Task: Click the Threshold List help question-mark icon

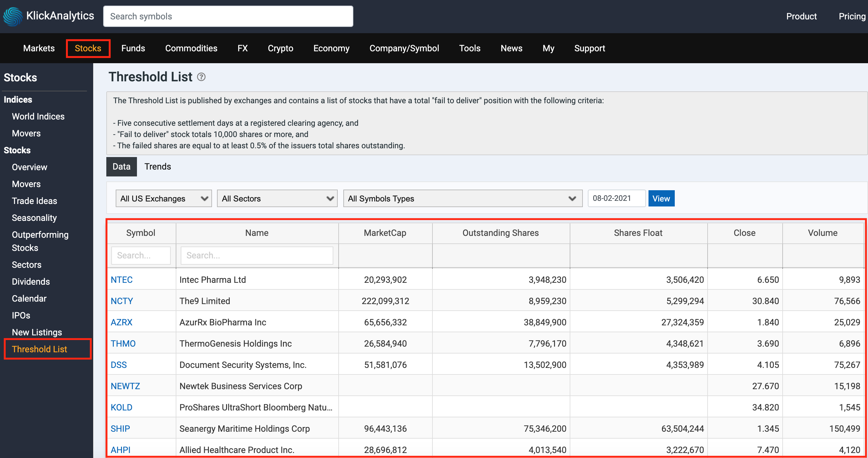Action: tap(201, 77)
